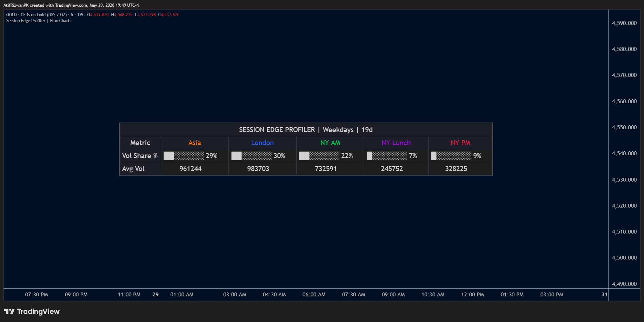The width and height of the screenshot is (644, 322).
Task: Click the open price value 4,539.820
Action: tap(99, 15)
